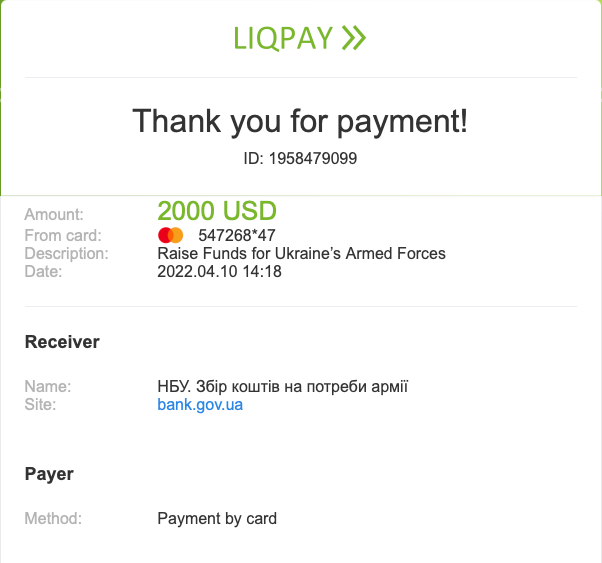This screenshot has height=563, width=602.
Task: Click the Description field label
Action: pos(66,253)
